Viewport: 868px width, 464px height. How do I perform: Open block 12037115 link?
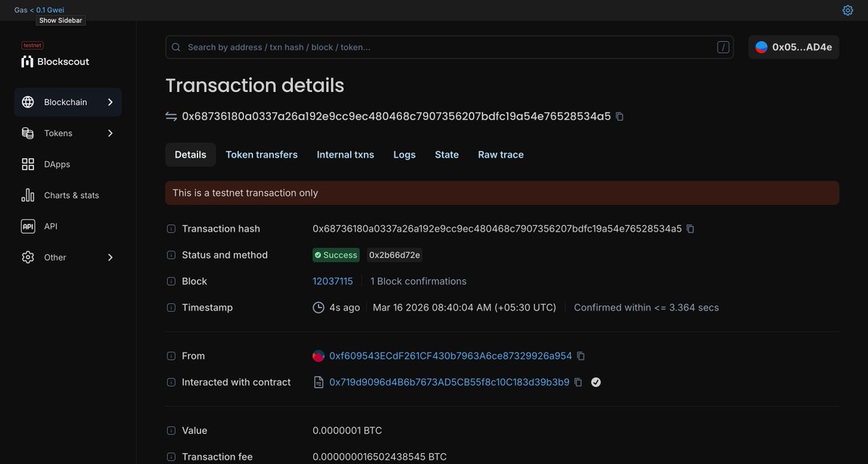click(x=333, y=282)
